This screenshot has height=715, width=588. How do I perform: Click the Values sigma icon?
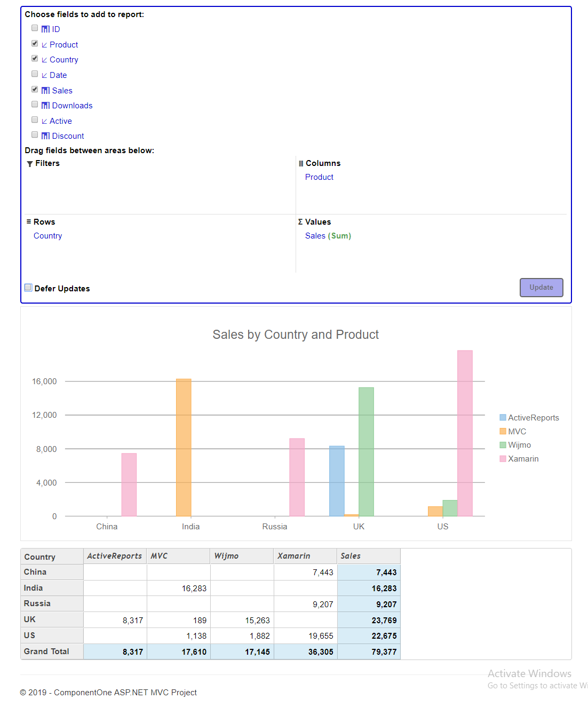(300, 222)
